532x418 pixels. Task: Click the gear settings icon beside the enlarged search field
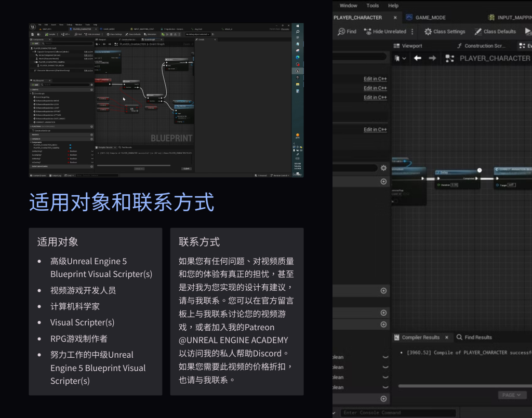[383, 168]
